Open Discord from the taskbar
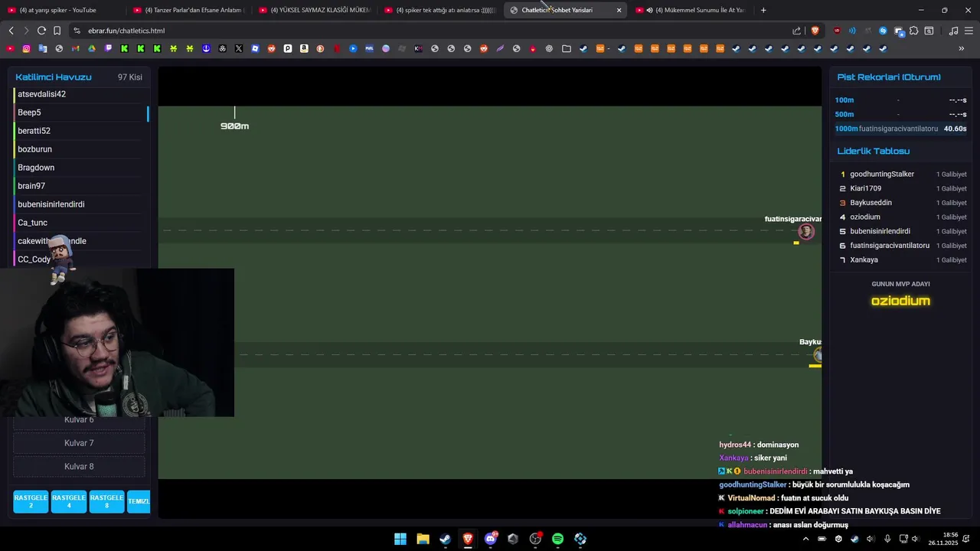 [x=491, y=539]
